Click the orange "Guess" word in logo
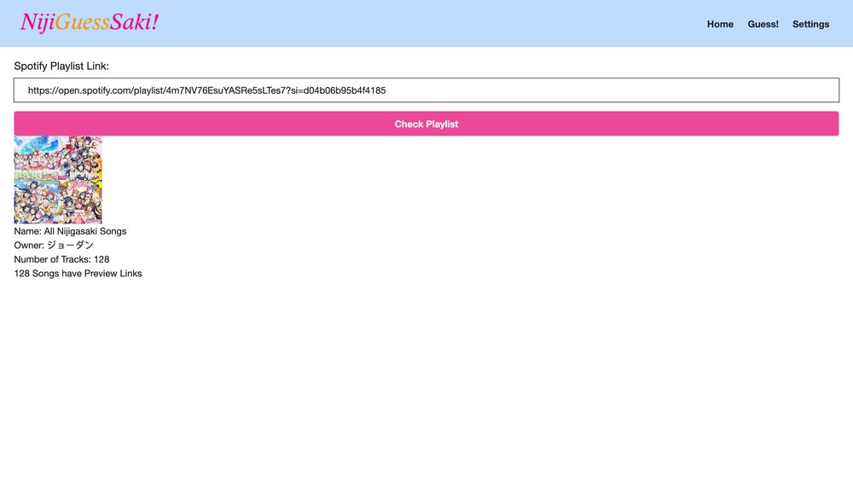The height and width of the screenshot is (504, 853). [82, 23]
